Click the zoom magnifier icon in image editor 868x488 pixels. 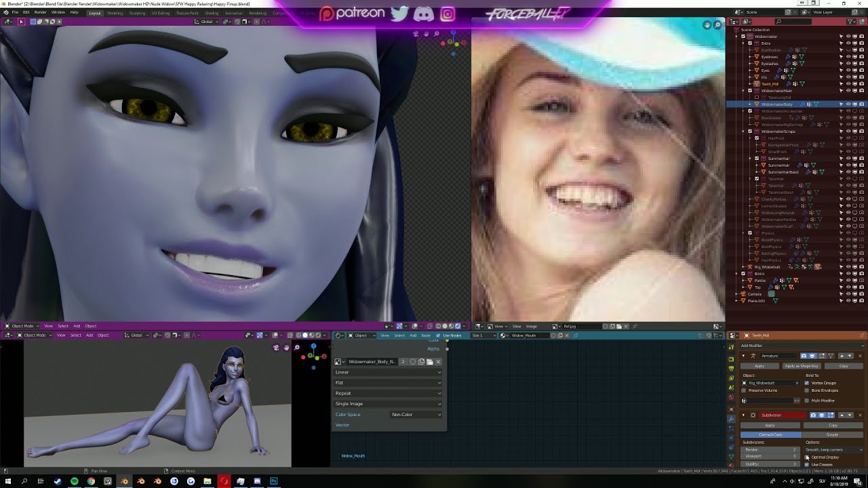tap(717, 25)
